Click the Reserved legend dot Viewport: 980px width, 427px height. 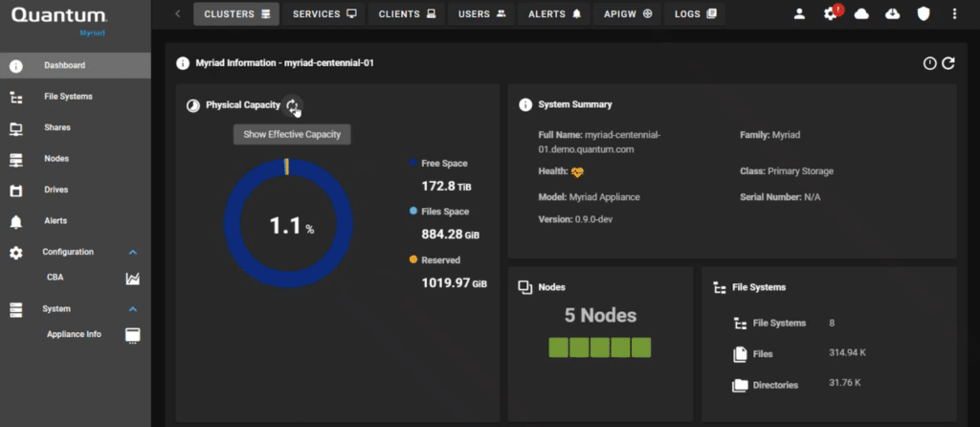tap(413, 259)
